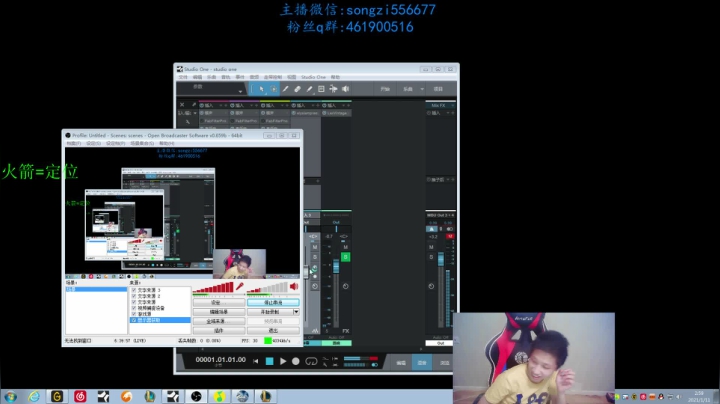The height and width of the screenshot is (404, 720).
Task: Click the 设定 settings button in OBS
Action: [x=219, y=303]
